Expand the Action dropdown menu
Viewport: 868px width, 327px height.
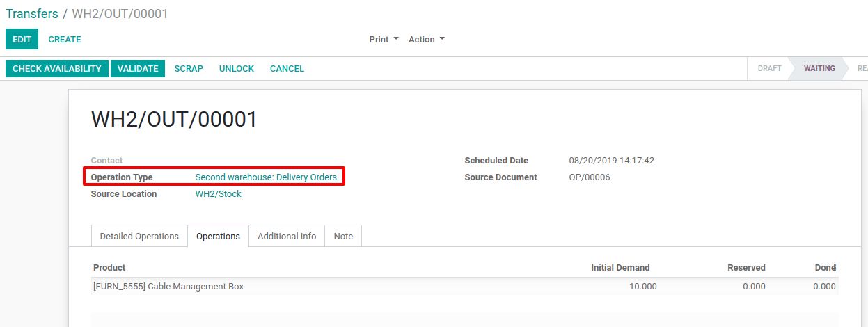[x=426, y=40]
